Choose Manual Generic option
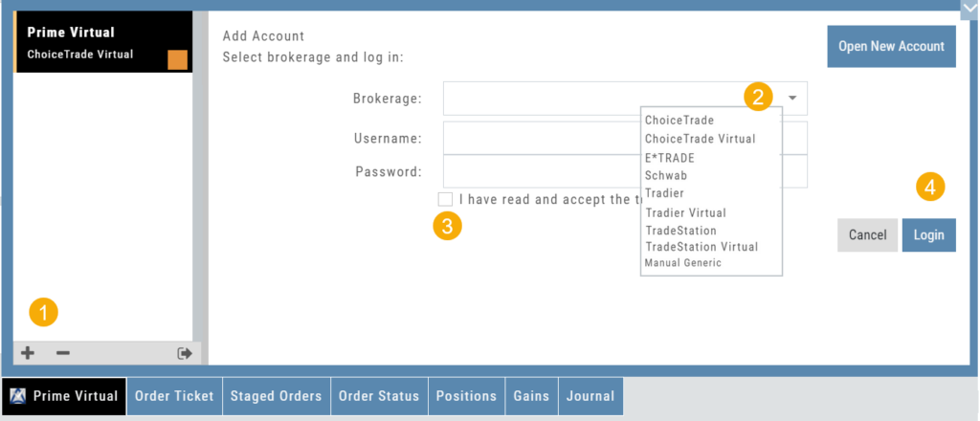 pos(682,263)
